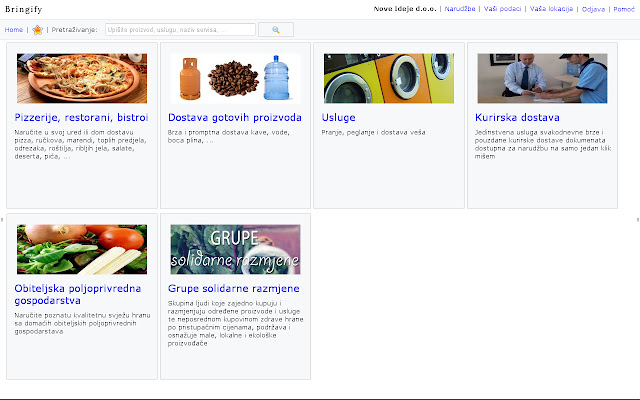Viewport: 640px width, 400px height.
Task: Open Grupe solidarne razmjene heading
Action: pyautogui.click(x=233, y=289)
